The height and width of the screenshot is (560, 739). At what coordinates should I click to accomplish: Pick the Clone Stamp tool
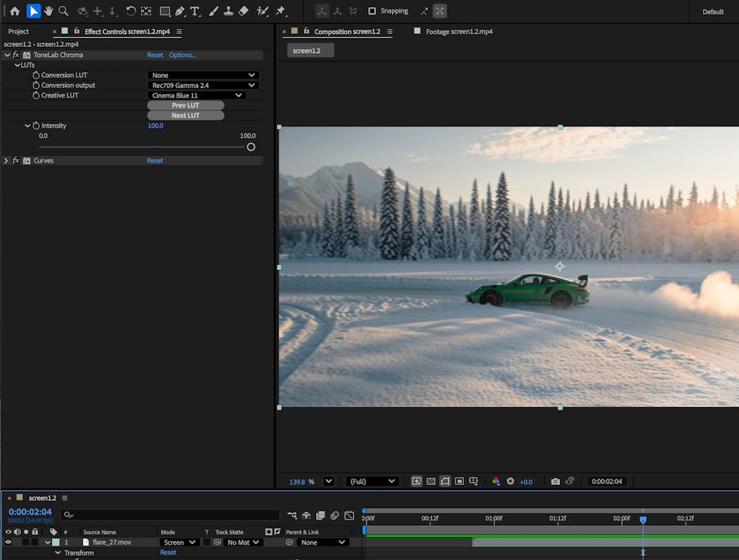point(228,11)
